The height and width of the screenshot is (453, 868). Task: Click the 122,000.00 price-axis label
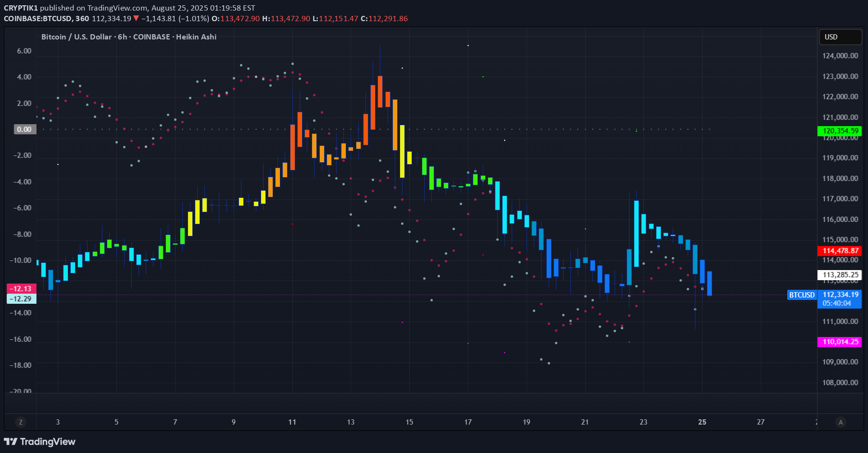(x=840, y=96)
